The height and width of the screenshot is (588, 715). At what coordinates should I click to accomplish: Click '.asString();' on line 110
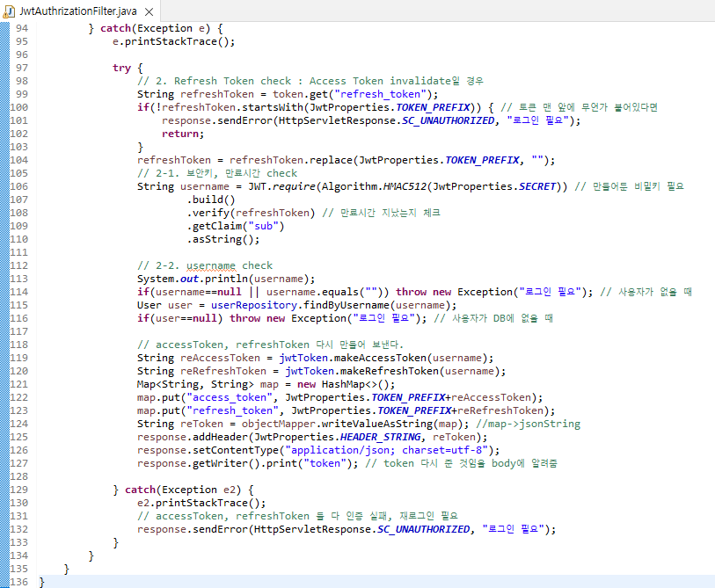click(223, 239)
